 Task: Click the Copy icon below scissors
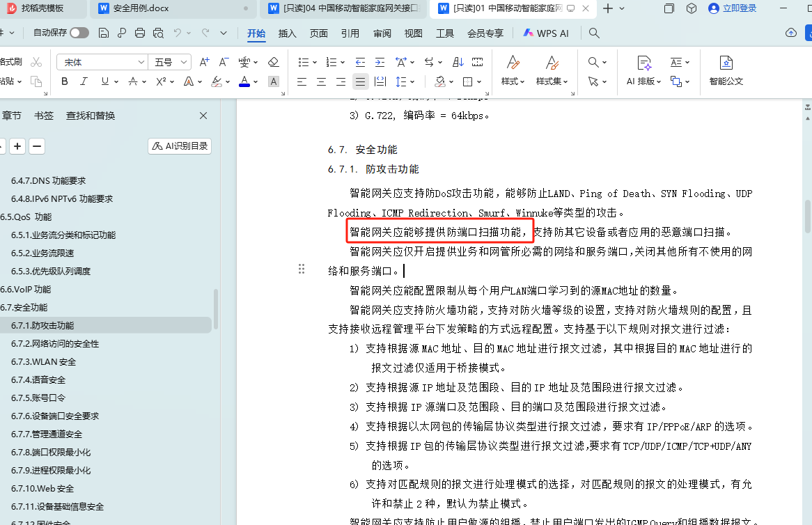[36, 81]
